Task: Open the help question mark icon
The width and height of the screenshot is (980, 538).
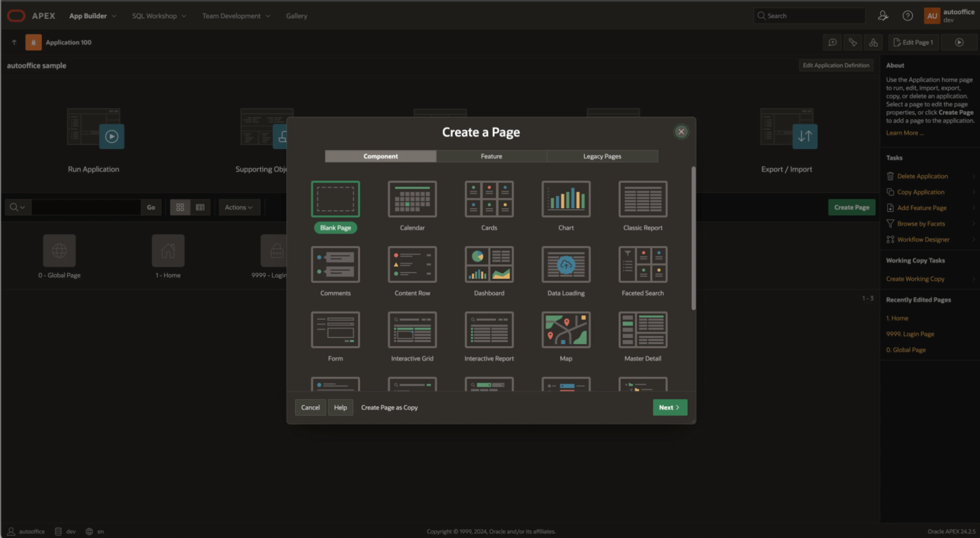Action: coord(907,16)
